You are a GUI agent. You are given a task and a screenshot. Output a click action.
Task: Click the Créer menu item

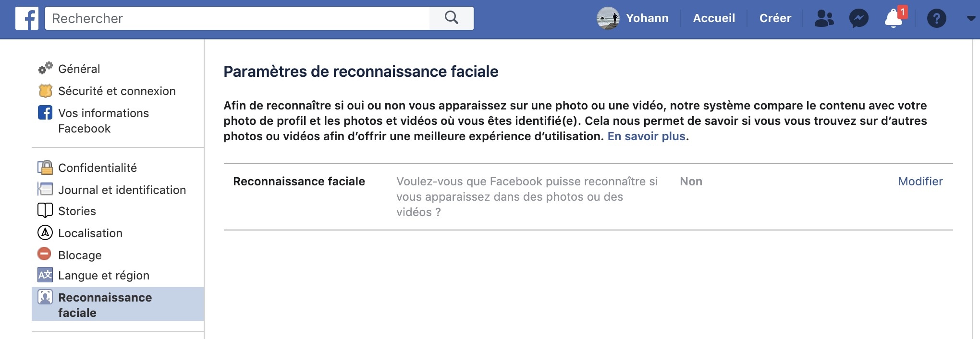(775, 18)
